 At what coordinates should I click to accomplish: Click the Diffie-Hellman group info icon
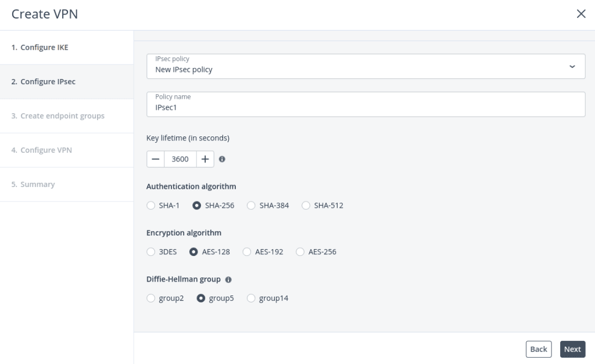coord(228,280)
